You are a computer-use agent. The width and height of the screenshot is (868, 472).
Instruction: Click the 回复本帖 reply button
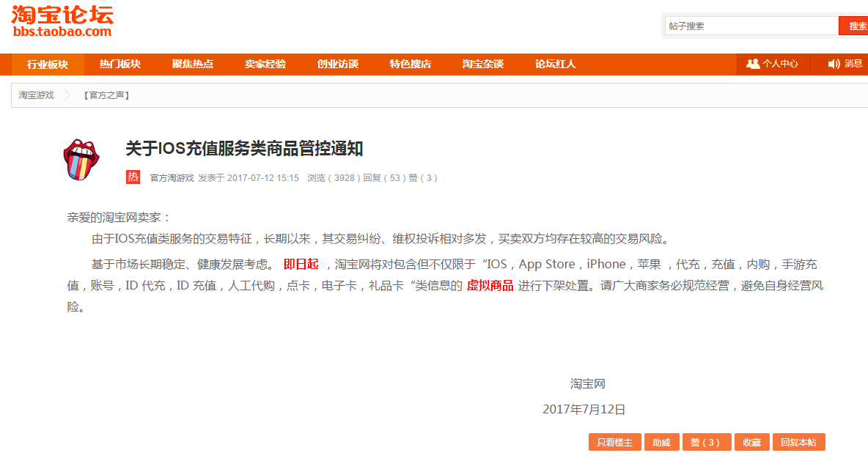[799, 442]
